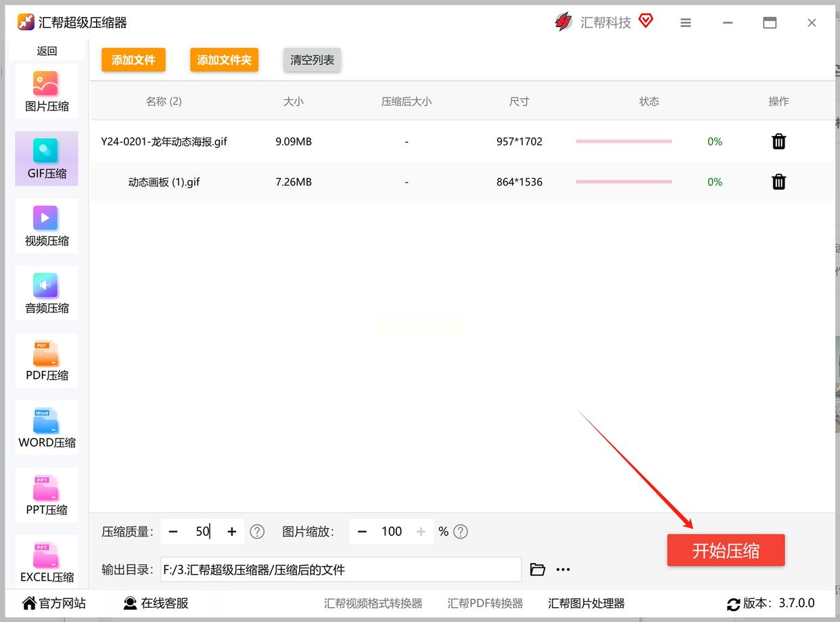Click the 状态 column header

tap(649, 102)
